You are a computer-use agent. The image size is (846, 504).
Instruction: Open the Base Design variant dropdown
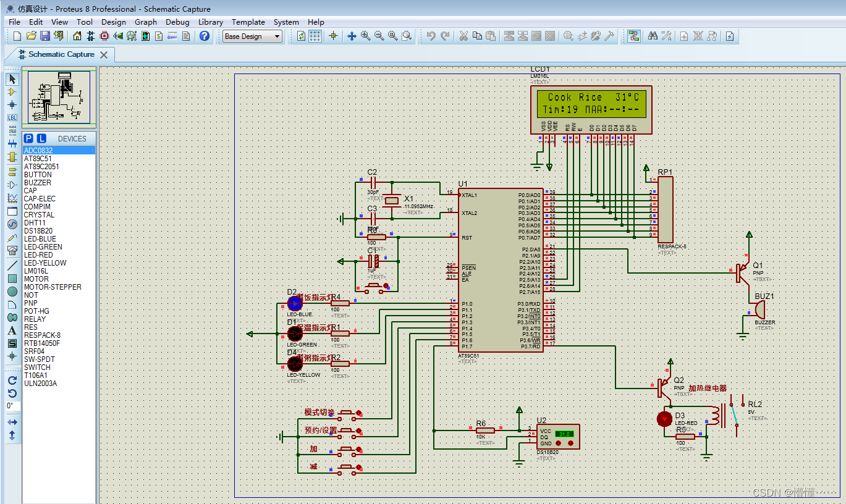click(x=252, y=36)
